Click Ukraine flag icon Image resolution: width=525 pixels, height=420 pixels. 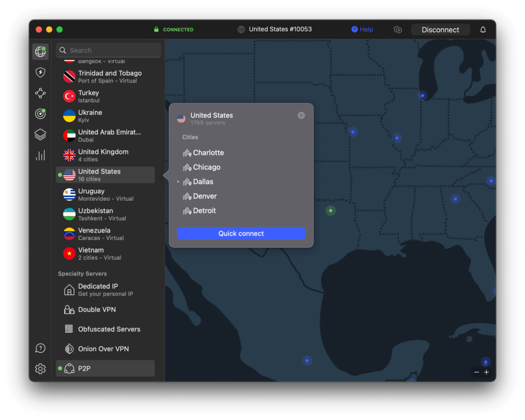click(69, 116)
